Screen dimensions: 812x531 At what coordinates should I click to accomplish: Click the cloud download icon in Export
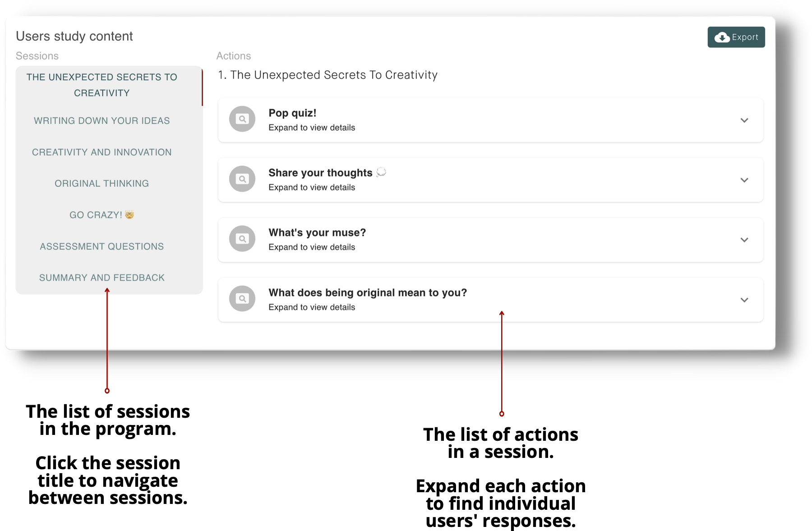[x=722, y=37]
